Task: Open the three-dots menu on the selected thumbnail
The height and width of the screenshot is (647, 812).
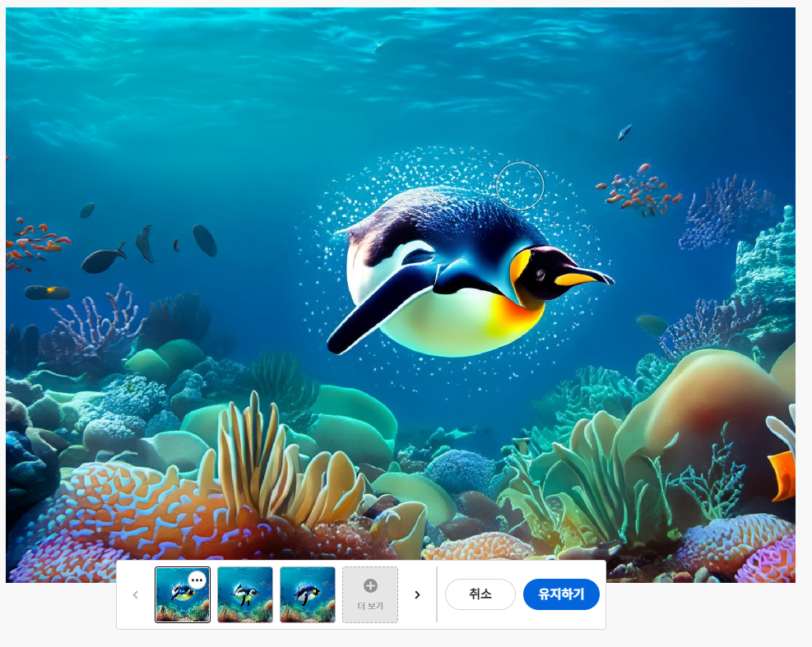Action: pos(197,580)
